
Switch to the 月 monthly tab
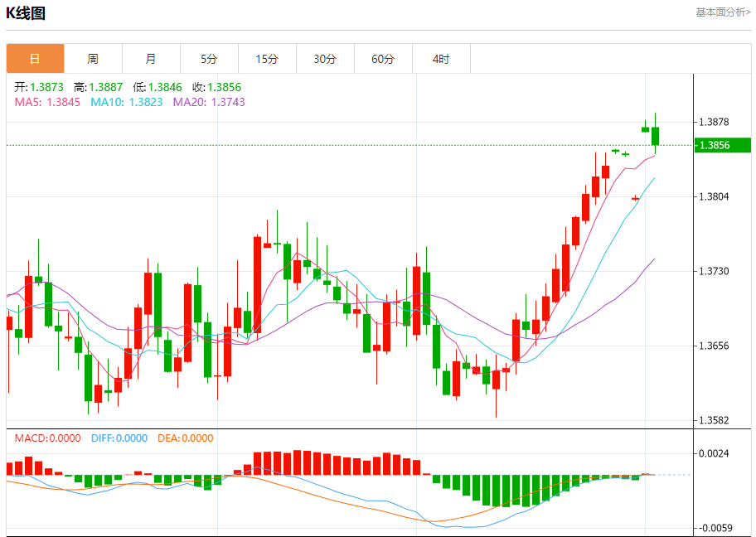[x=151, y=59]
